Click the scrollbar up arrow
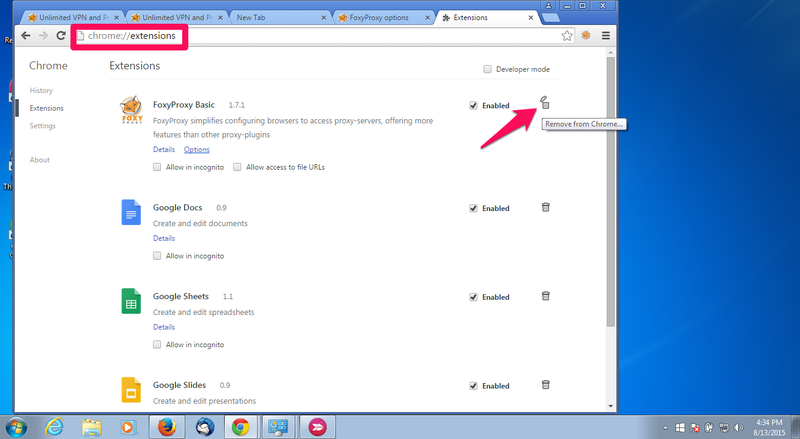Screen dimensions: 800x439 611,53
